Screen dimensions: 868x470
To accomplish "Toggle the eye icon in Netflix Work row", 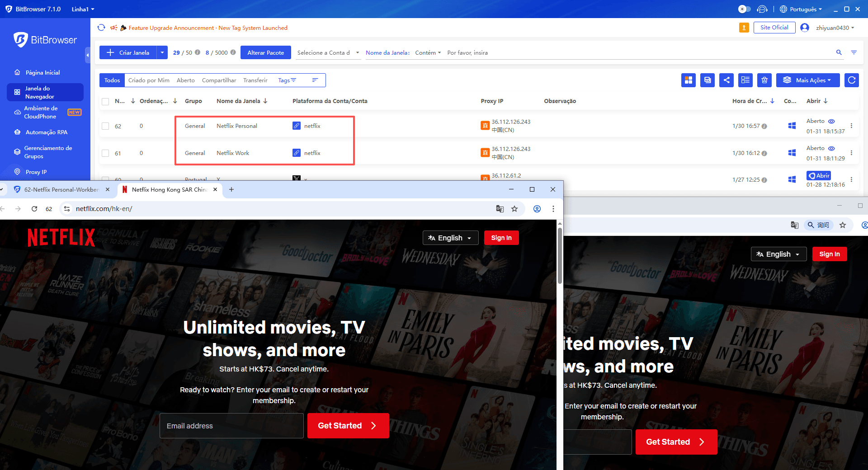I will [831, 148].
